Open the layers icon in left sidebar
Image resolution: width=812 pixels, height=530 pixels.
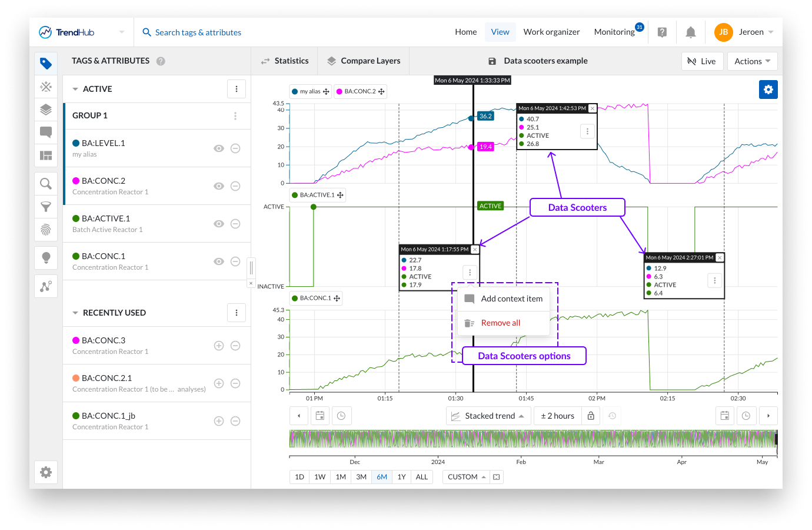tap(46, 110)
